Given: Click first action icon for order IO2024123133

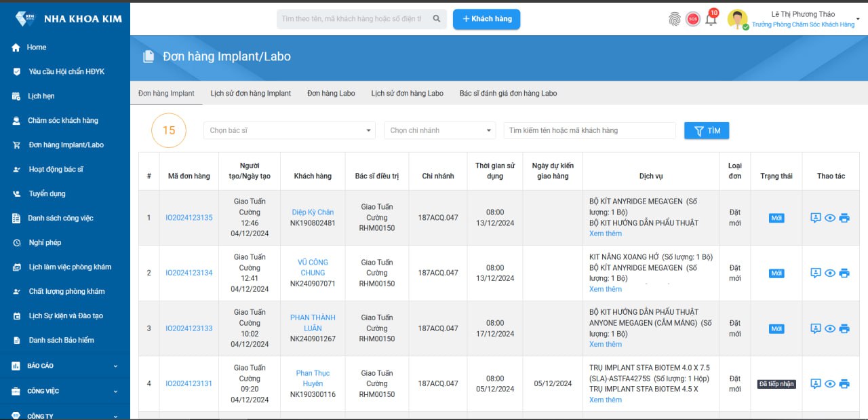Looking at the screenshot, I should (816, 328).
